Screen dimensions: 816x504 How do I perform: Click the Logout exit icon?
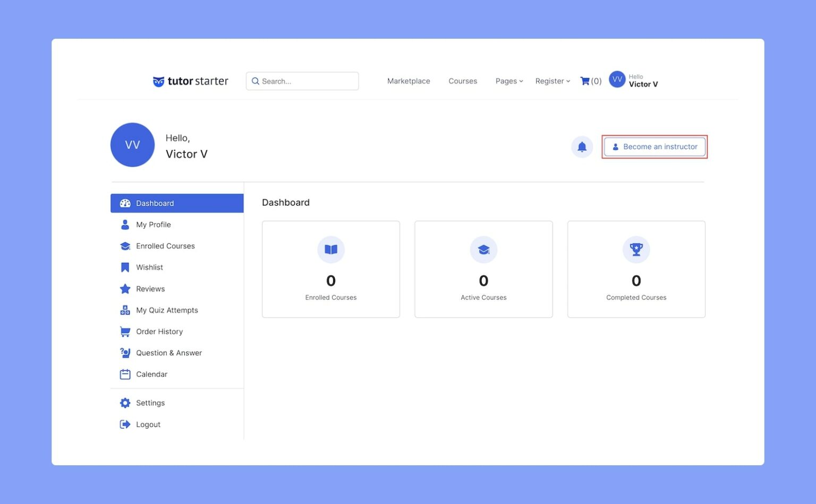click(x=125, y=424)
